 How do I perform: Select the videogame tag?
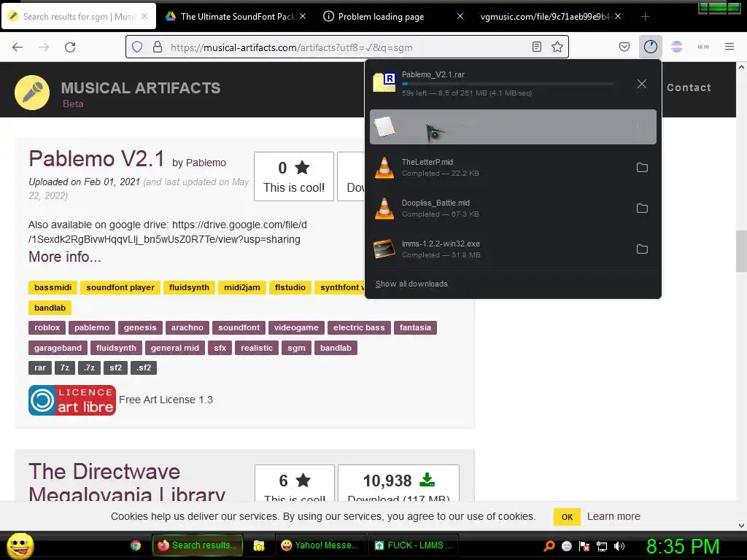296,327
